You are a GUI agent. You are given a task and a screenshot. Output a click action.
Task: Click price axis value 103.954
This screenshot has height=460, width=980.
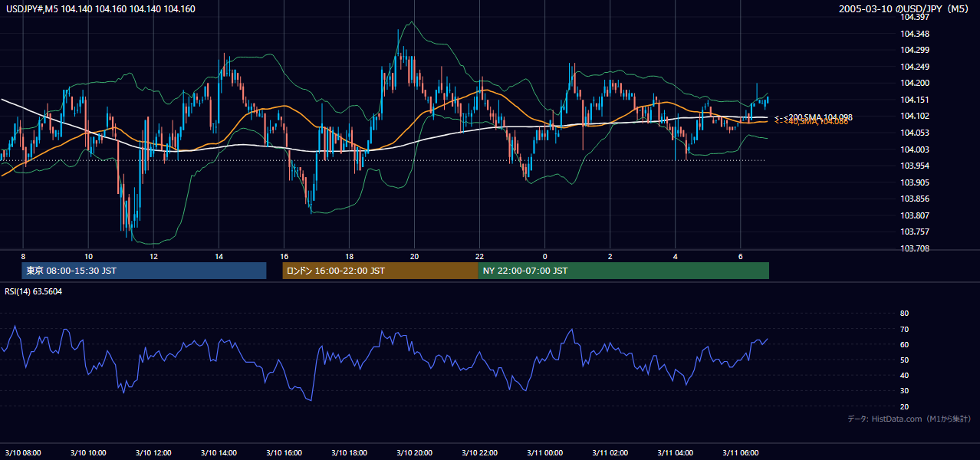coord(915,166)
